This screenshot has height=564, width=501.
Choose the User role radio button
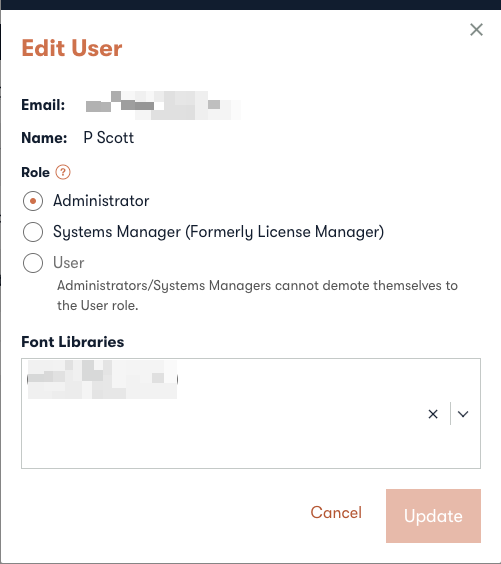(33, 263)
